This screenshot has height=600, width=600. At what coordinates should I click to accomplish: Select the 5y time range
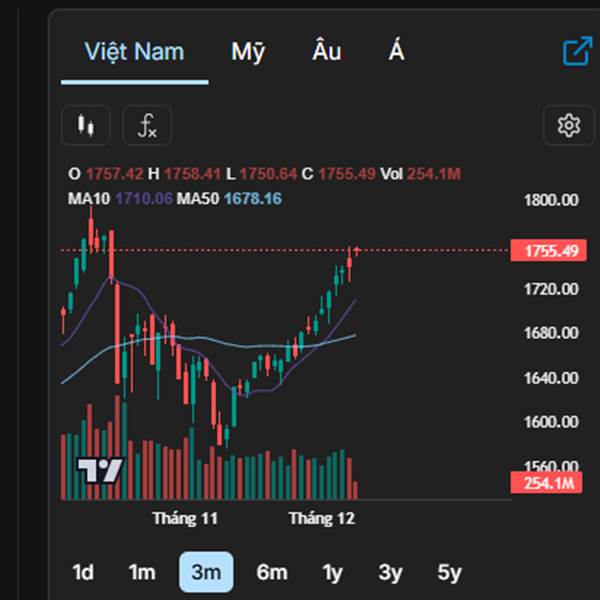[x=450, y=572]
